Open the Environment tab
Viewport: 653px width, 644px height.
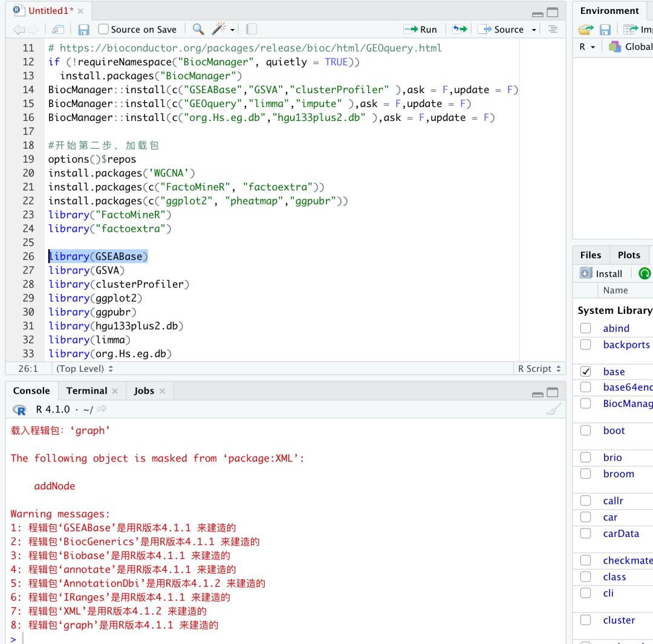609,11
